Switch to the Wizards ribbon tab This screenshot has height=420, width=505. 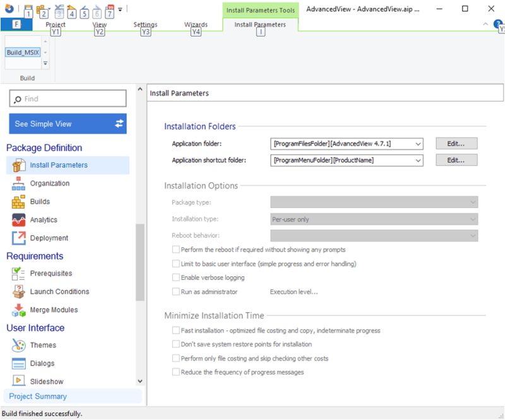tap(196, 24)
